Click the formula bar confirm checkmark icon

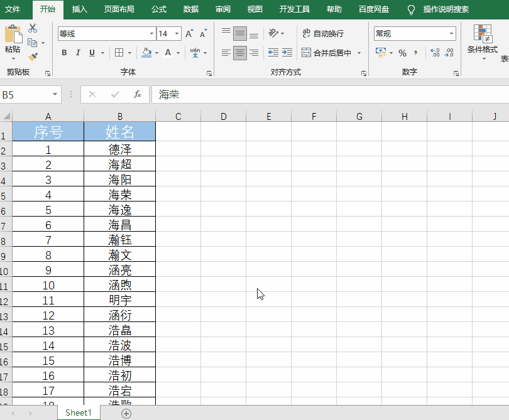pos(115,94)
